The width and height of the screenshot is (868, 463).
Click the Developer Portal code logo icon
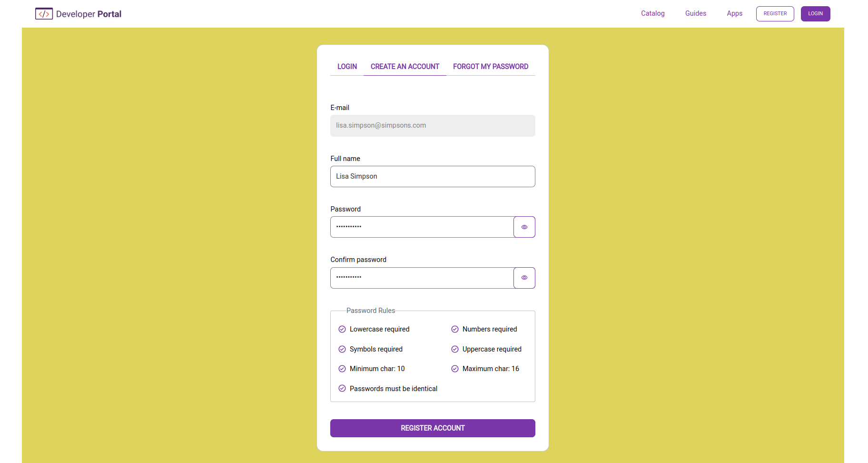[x=44, y=13]
